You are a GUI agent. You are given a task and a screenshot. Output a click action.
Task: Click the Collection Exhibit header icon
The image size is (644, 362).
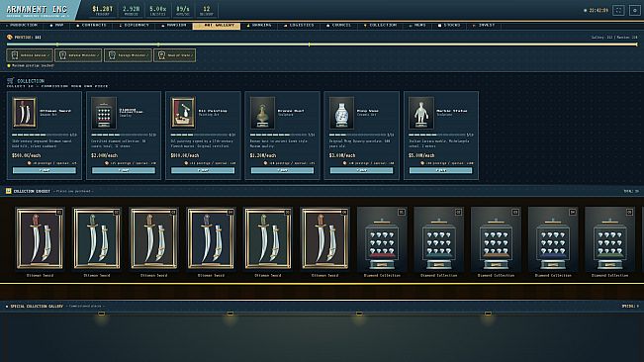click(9, 191)
